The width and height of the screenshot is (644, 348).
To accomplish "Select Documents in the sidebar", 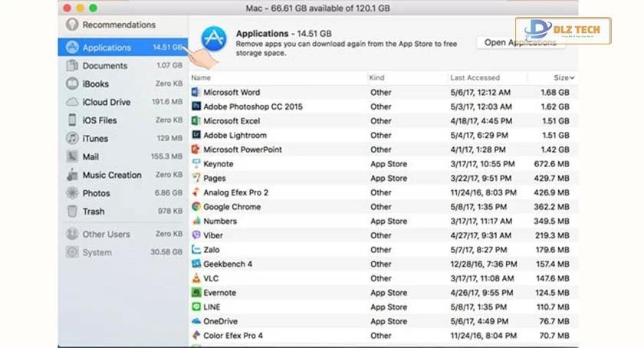I will coord(105,66).
